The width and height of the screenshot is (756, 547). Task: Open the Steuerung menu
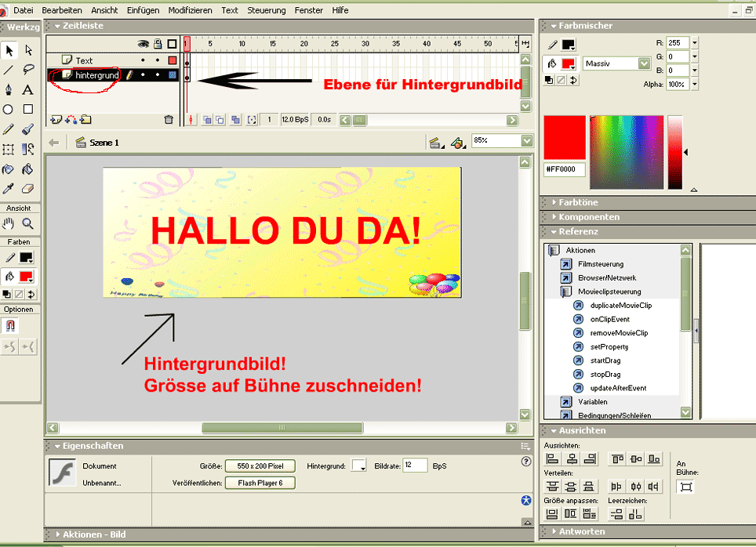(267, 10)
